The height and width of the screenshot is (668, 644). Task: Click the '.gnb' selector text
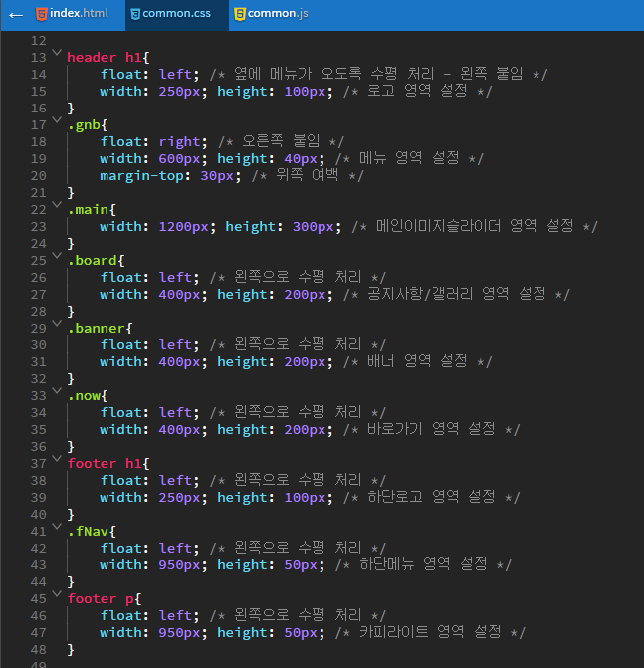tap(84, 125)
